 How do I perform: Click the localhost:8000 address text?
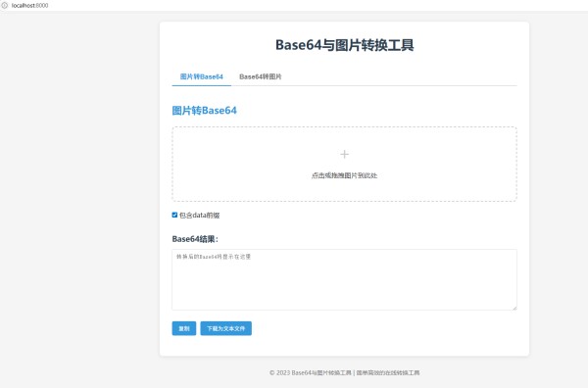(x=29, y=5)
